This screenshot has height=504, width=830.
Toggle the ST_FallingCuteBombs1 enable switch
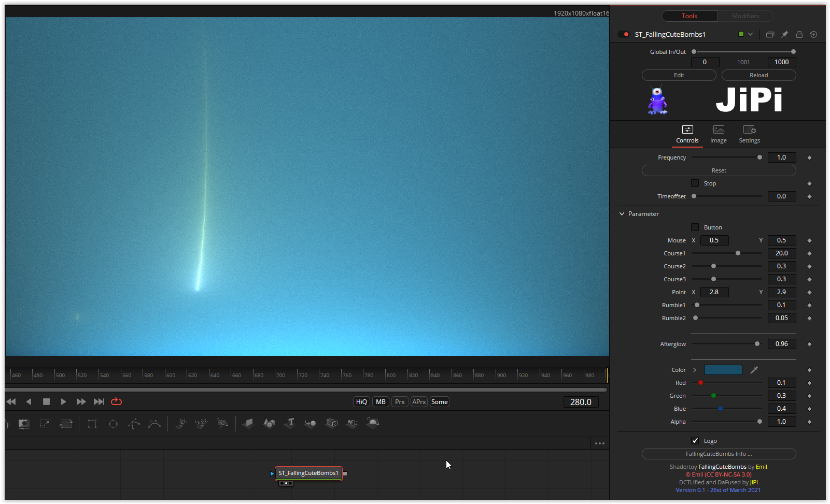tap(624, 34)
